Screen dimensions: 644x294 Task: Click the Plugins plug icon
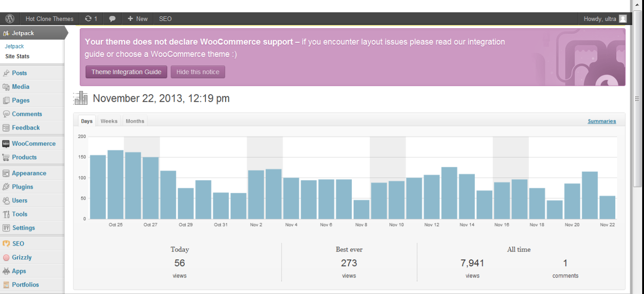(x=6, y=187)
